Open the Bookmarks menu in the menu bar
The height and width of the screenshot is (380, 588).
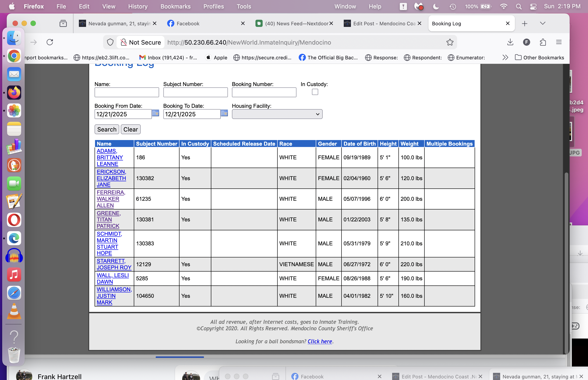coord(175,6)
